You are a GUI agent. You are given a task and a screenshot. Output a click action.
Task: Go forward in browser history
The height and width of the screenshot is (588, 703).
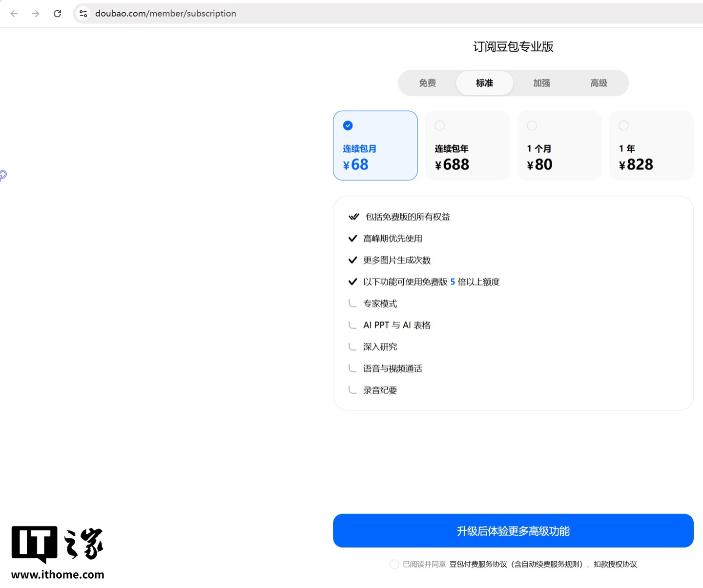coord(36,14)
